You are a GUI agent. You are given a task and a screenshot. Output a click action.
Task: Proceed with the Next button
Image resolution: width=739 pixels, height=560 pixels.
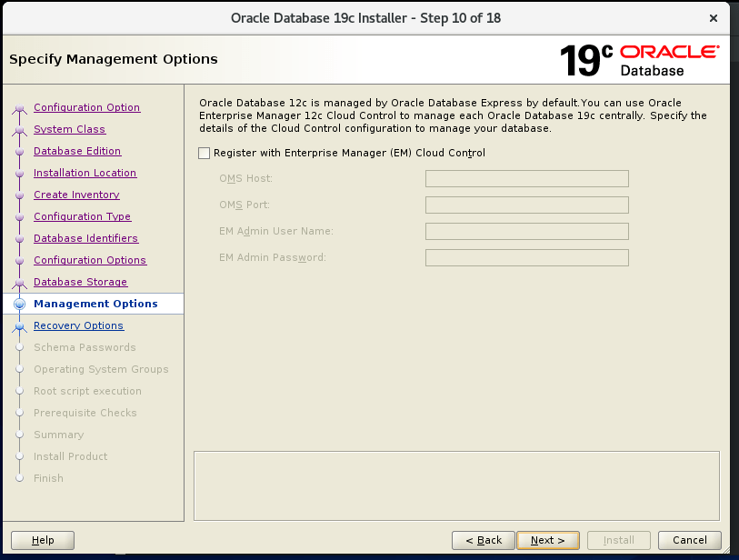tap(548, 540)
